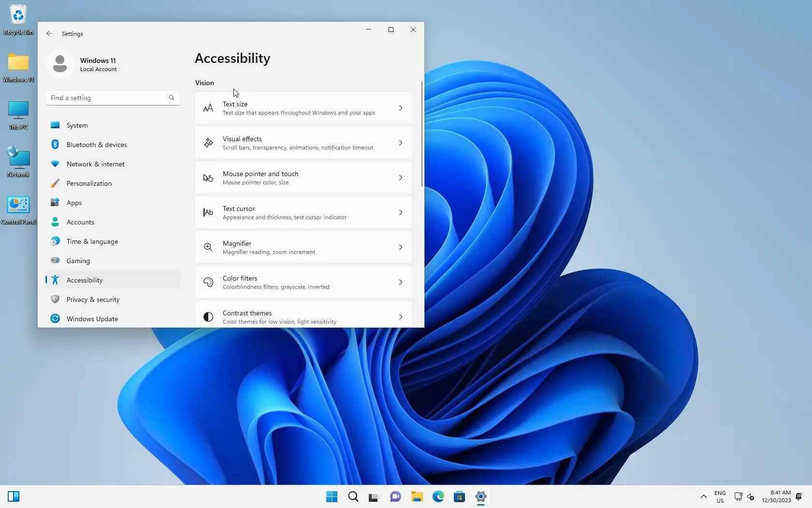The width and height of the screenshot is (812, 508).
Task: Open Contrast themes option title
Action: [x=247, y=313]
